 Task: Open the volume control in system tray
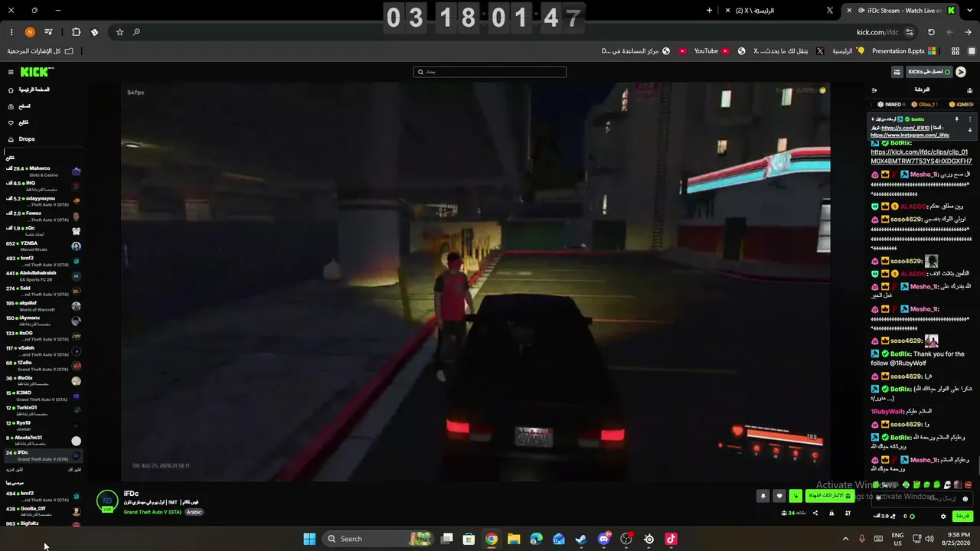929,539
